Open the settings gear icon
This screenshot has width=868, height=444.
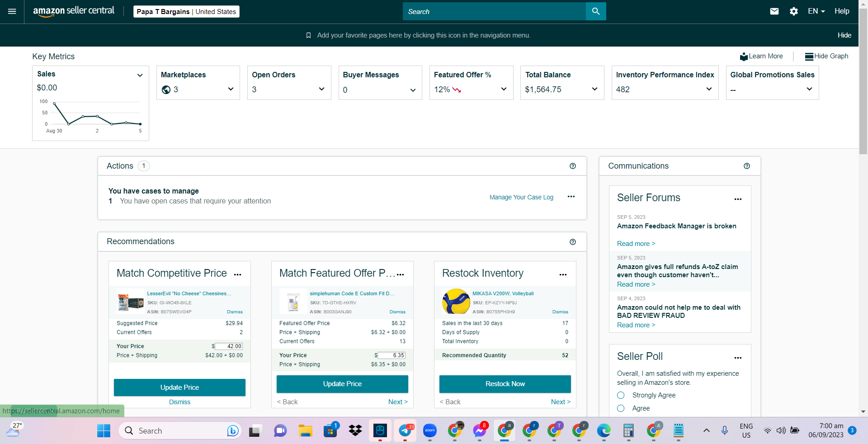tap(794, 11)
